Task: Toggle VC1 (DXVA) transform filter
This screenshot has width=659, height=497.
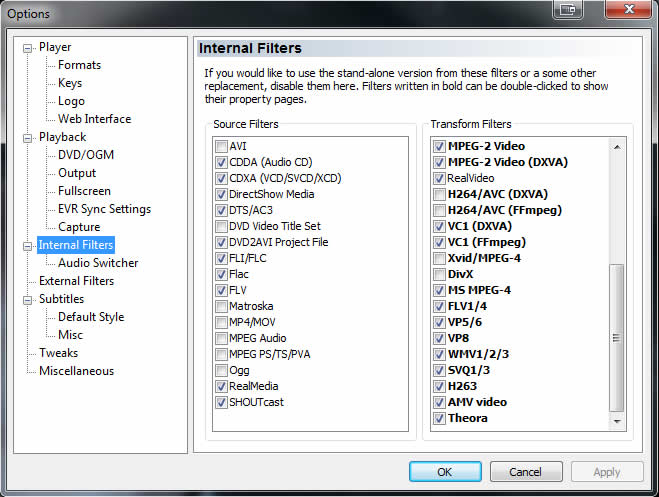Action: click(439, 226)
